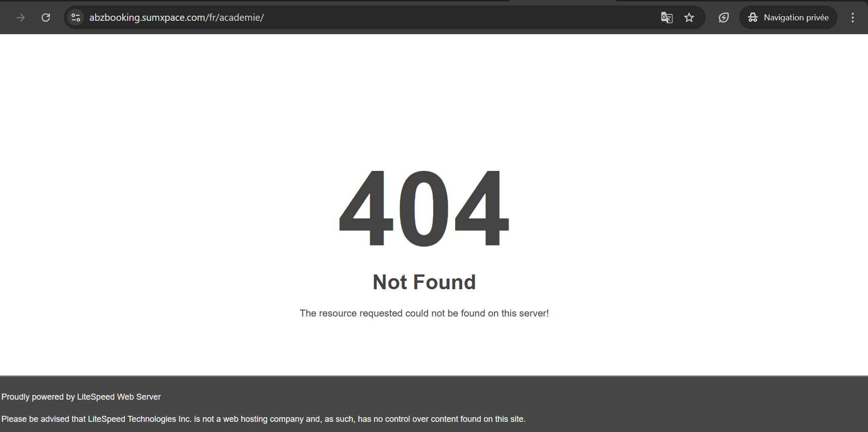
Task: Focus the address bar URL field
Action: coord(370,18)
